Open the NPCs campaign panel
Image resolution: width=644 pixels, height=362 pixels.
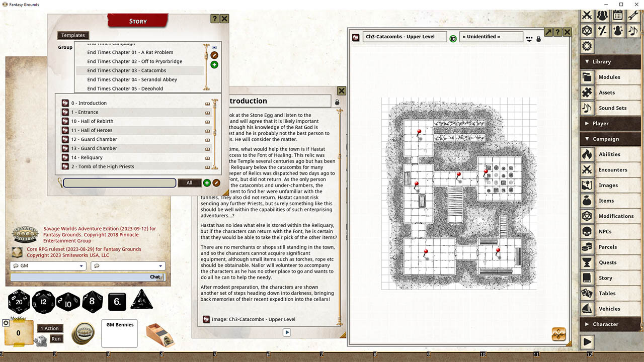coord(605,231)
